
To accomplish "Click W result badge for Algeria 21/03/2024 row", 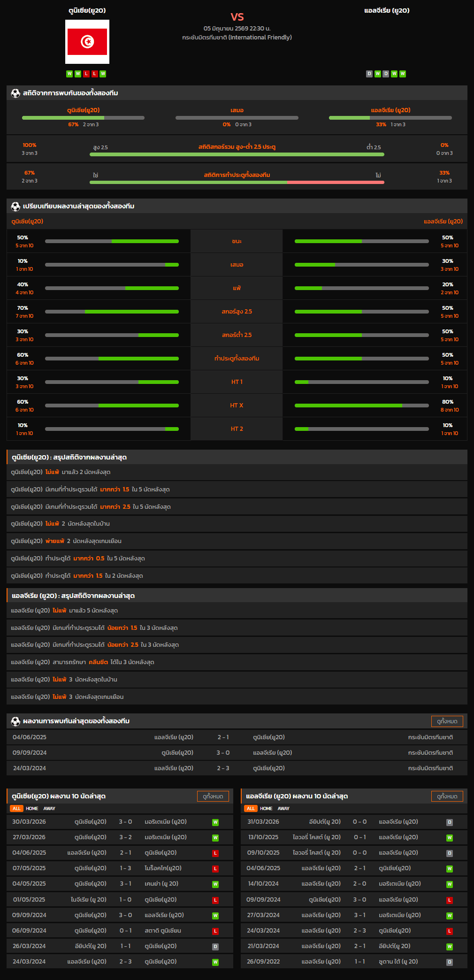I will pos(450,946).
